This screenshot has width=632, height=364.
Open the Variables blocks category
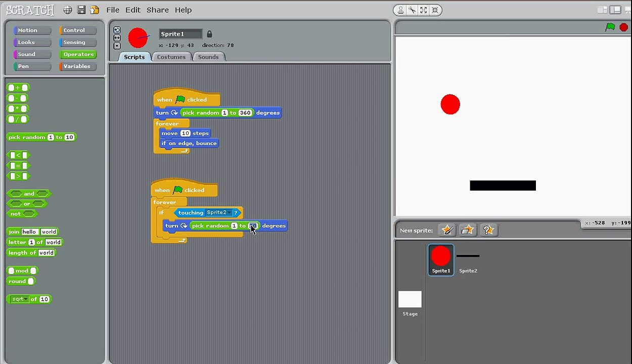point(78,66)
